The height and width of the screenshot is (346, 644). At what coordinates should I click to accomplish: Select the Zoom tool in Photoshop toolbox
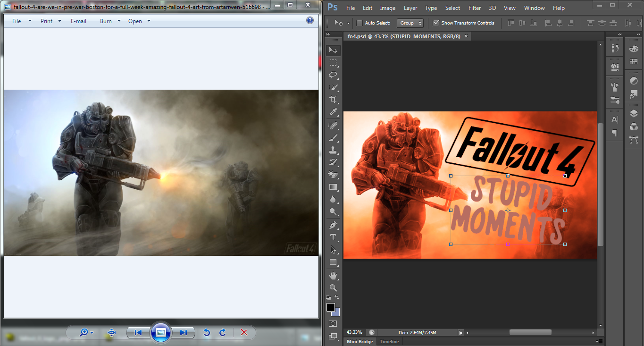coord(333,287)
